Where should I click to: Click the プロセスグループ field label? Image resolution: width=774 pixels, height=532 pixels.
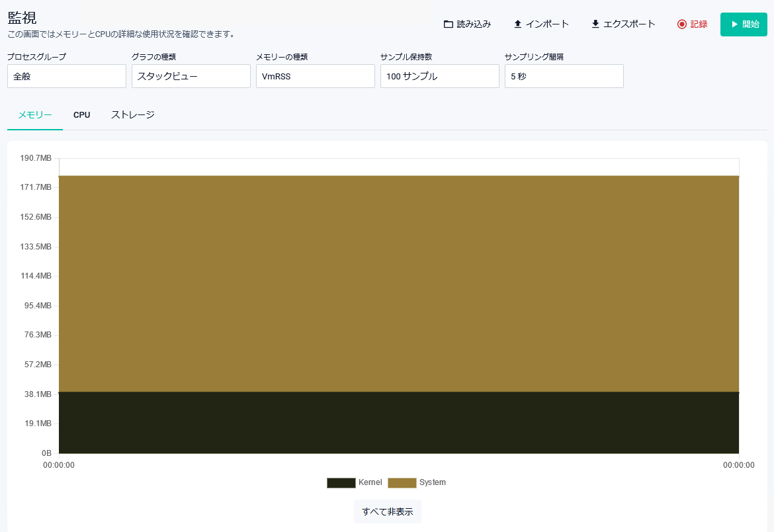(36, 57)
